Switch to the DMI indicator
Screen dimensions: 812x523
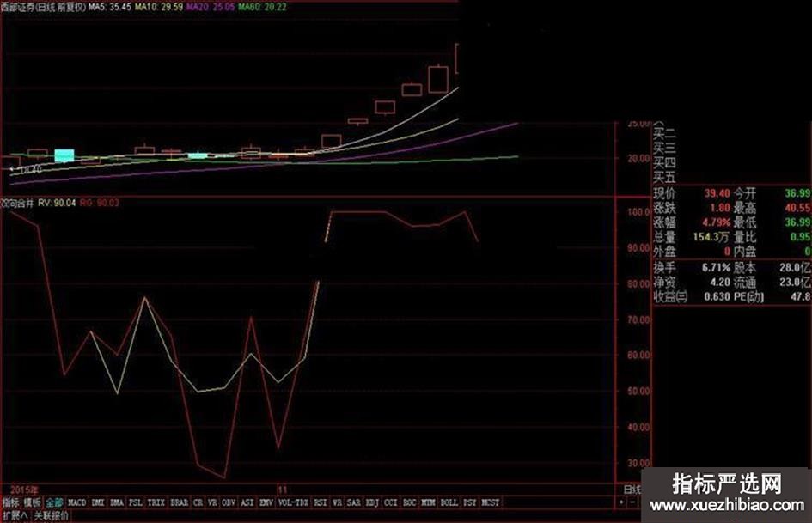98,502
